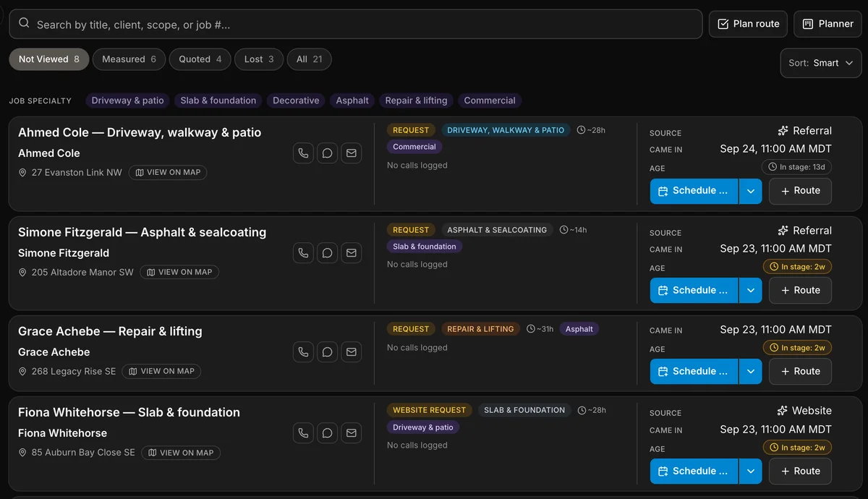Toggle the Driveway & patio specialty filter

coord(127,101)
